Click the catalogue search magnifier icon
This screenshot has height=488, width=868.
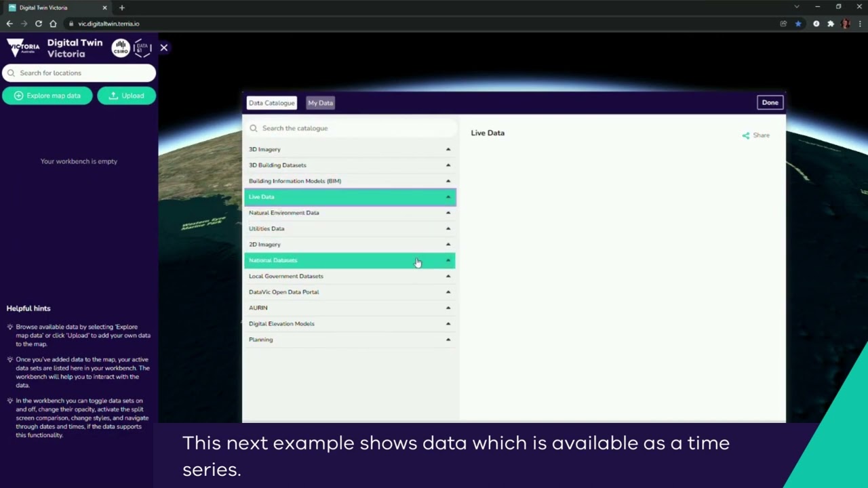click(254, 128)
